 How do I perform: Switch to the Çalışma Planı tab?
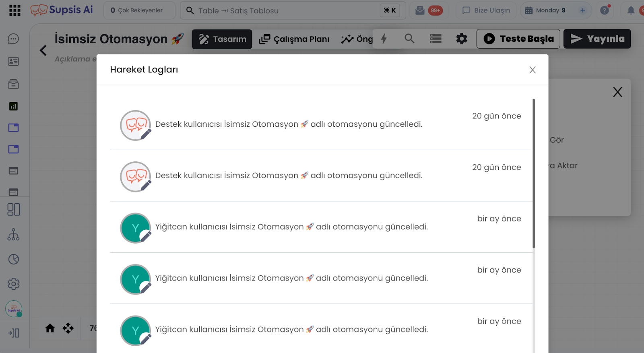pos(294,39)
